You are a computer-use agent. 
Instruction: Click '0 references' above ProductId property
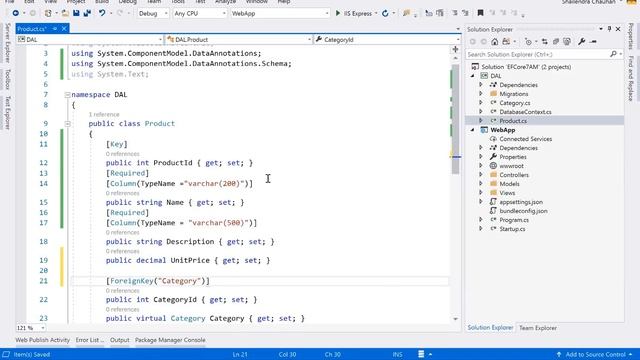[122, 154]
